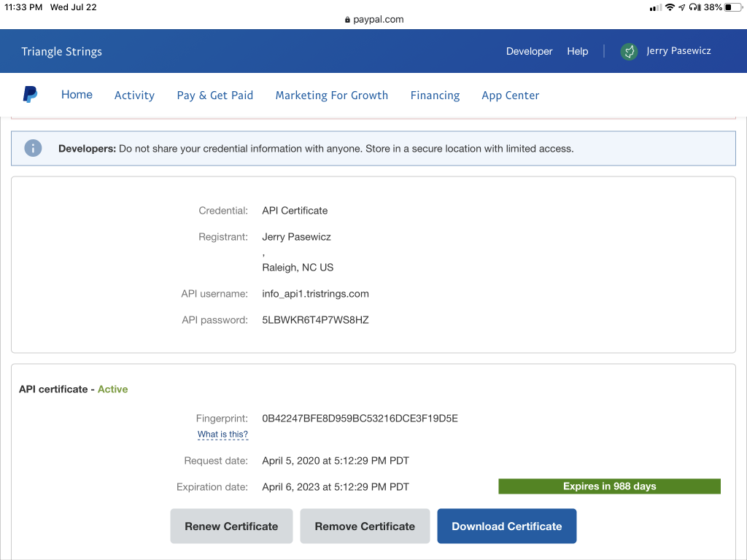Click the Raleigh, NC US address text

click(298, 268)
